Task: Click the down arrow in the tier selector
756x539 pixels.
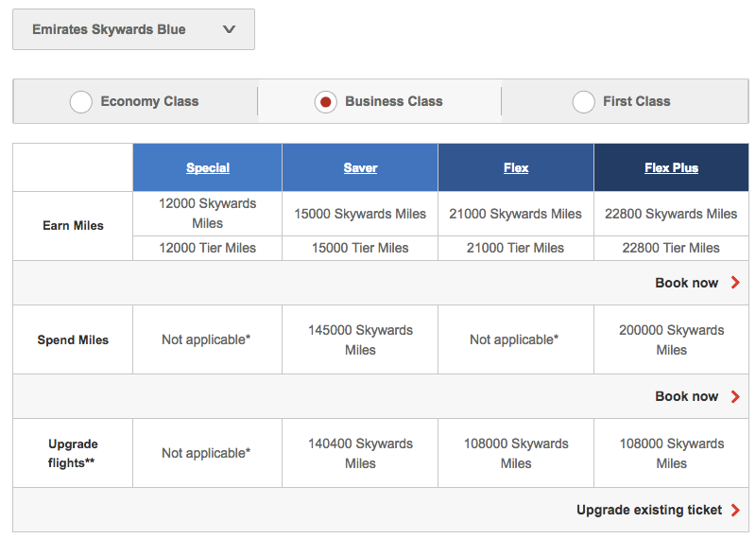Action: pos(229,29)
